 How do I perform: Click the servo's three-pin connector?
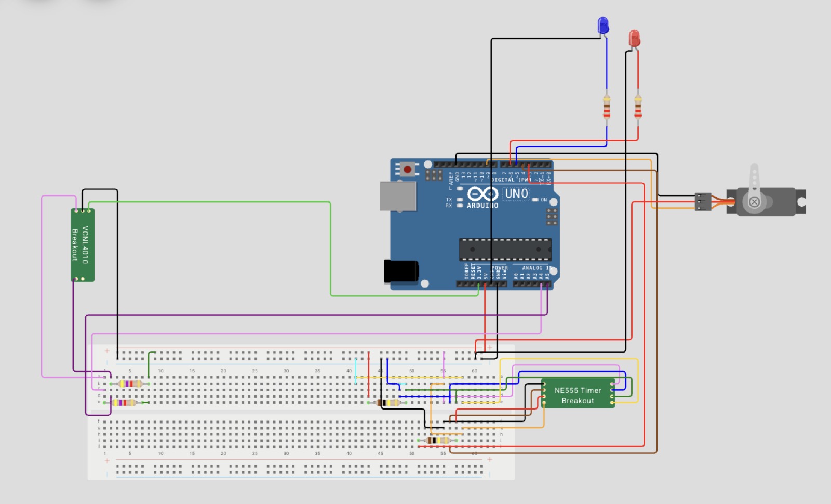coord(703,201)
